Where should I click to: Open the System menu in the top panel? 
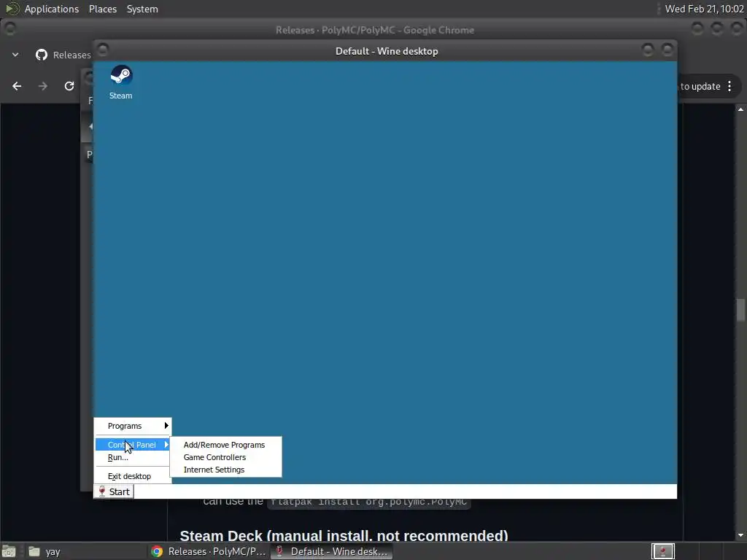point(142,9)
